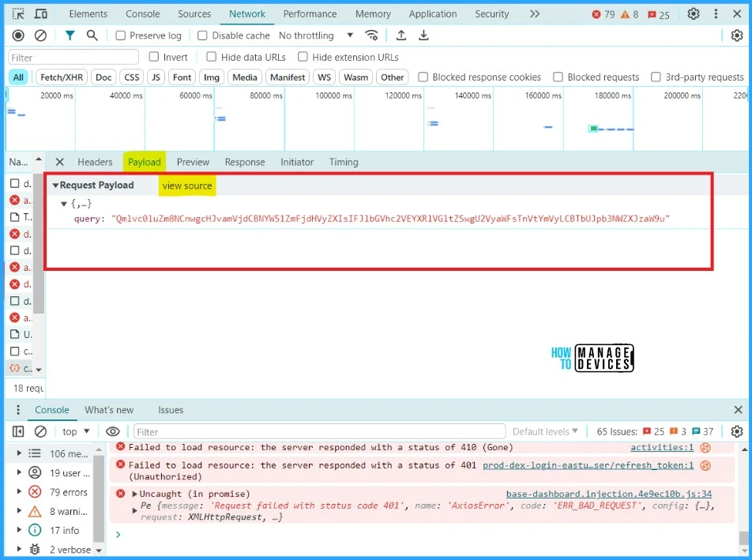Close the console drawer

(738, 410)
